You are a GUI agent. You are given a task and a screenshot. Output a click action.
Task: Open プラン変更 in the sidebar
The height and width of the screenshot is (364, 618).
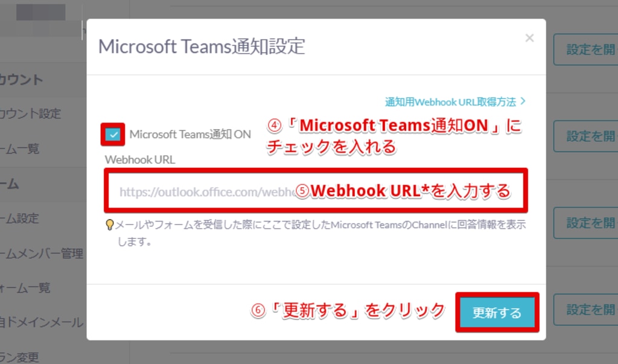[x=20, y=357]
